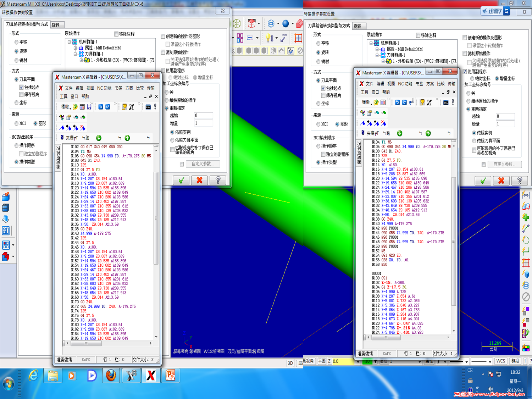Screen dimensions: 532x399
Task: Enable 保存视角 checkbox in left-hand dialog
Action: tap(21, 95)
